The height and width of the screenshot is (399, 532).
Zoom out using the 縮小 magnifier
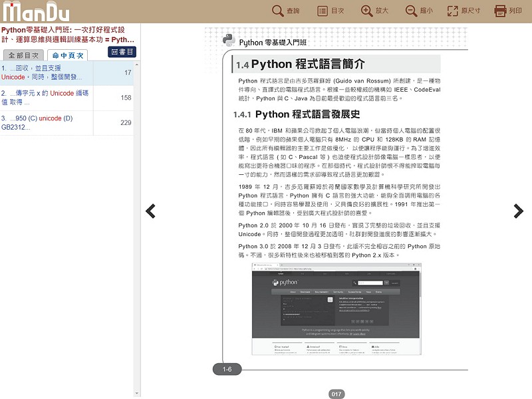[419, 11]
